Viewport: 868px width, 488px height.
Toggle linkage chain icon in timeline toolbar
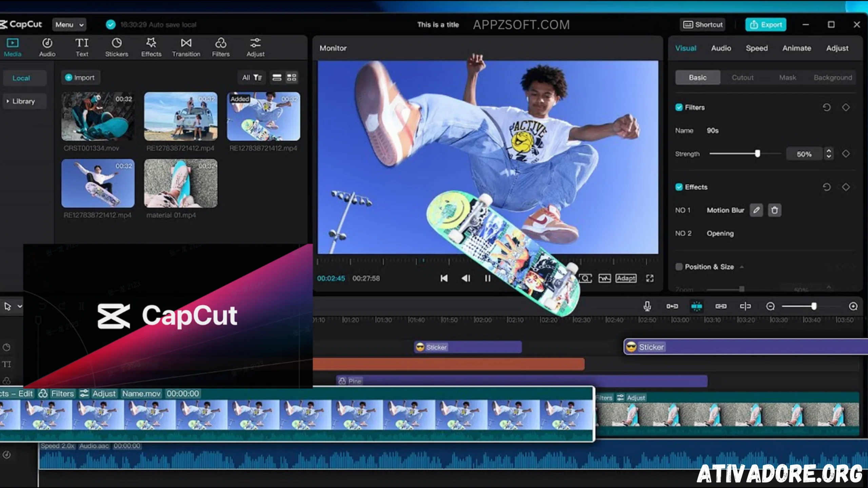[x=721, y=306]
